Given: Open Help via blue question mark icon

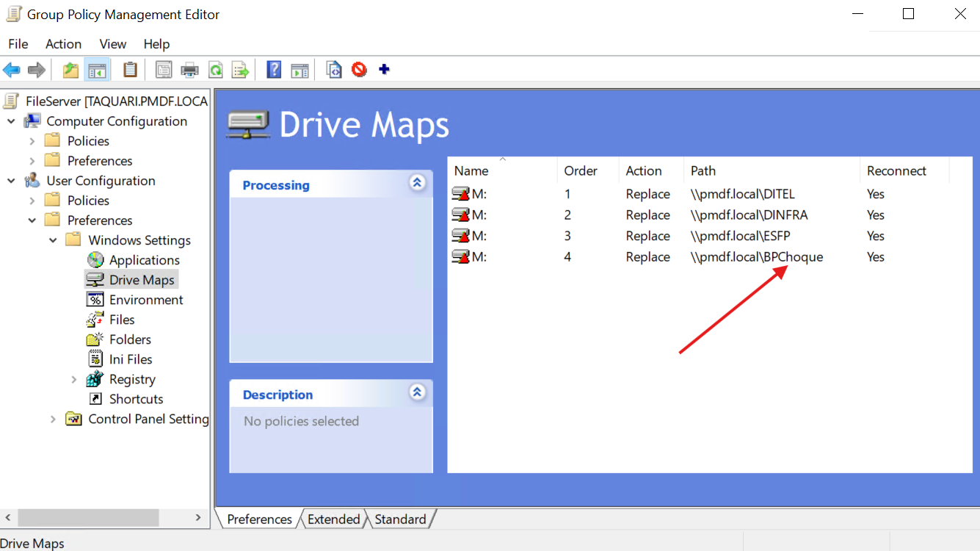Looking at the screenshot, I should click(274, 70).
